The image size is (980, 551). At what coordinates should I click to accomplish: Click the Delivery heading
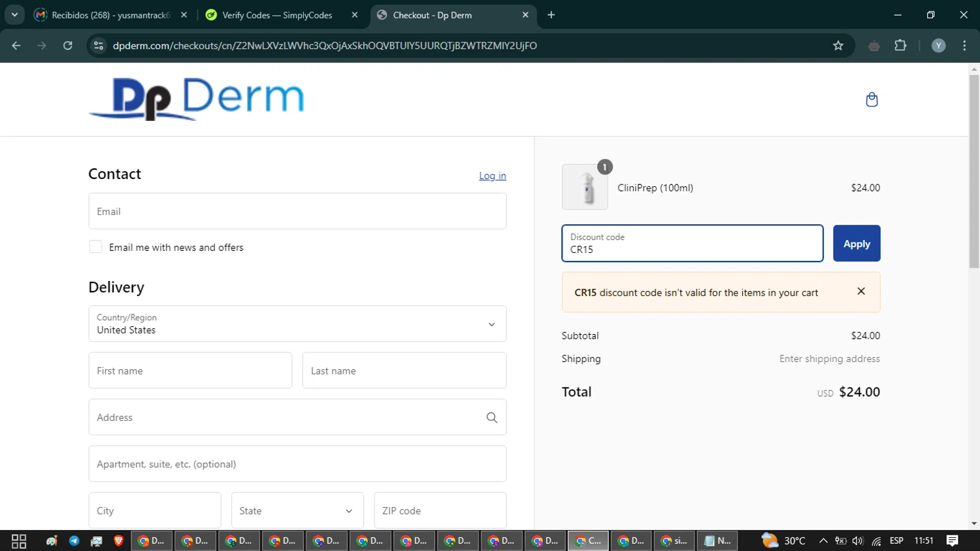(x=116, y=287)
